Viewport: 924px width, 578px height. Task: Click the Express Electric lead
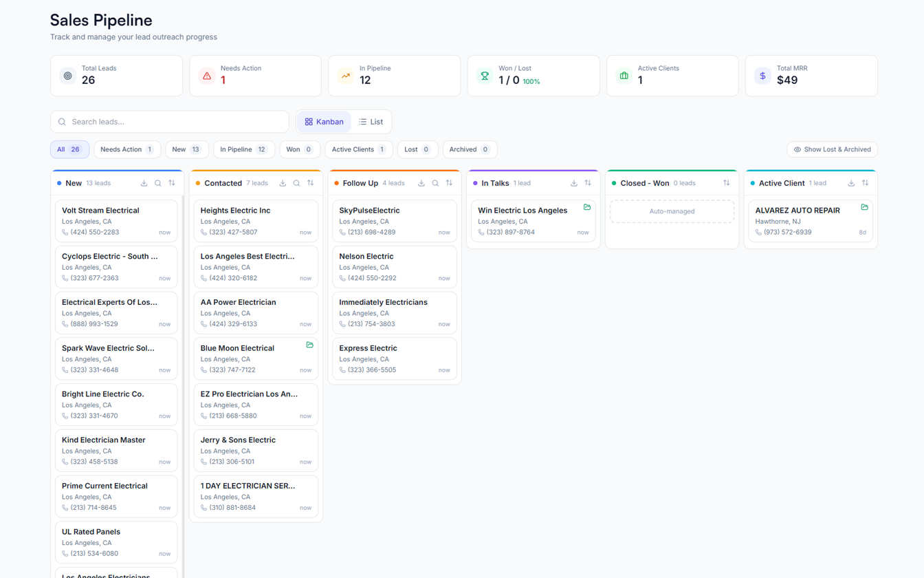click(x=394, y=358)
